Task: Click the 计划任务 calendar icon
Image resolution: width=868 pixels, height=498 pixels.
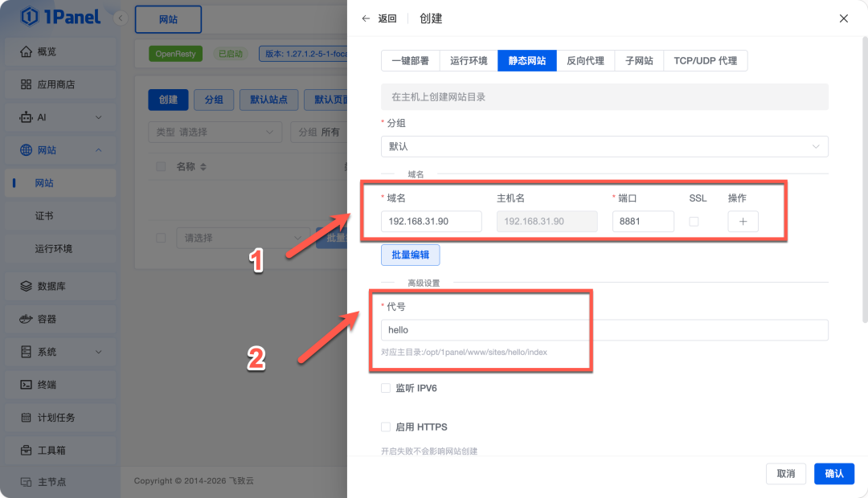Action: (x=26, y=418)
